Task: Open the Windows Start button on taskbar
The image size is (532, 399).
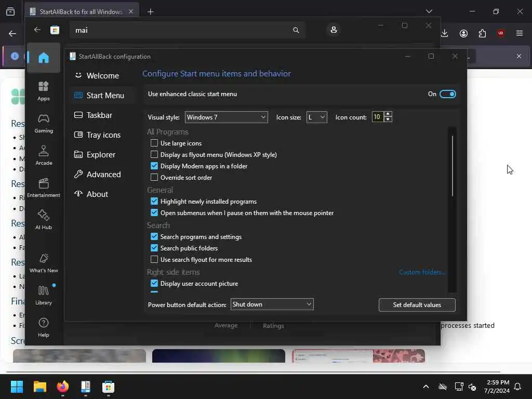Action: coord(17,387)
